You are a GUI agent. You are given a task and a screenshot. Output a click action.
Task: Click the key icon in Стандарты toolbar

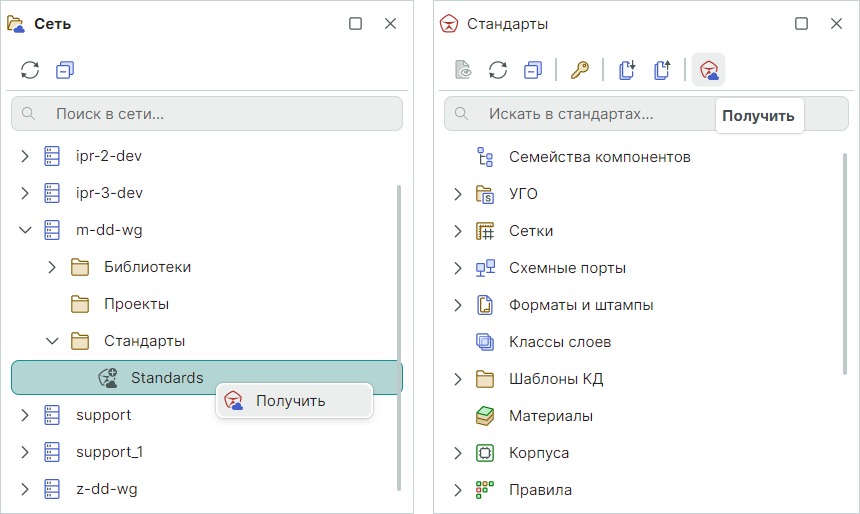(x=580, y=70)
